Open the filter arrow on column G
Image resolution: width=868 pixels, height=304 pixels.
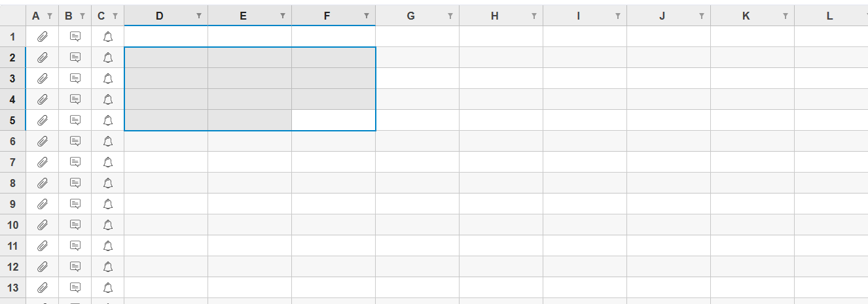coord(450,16)
